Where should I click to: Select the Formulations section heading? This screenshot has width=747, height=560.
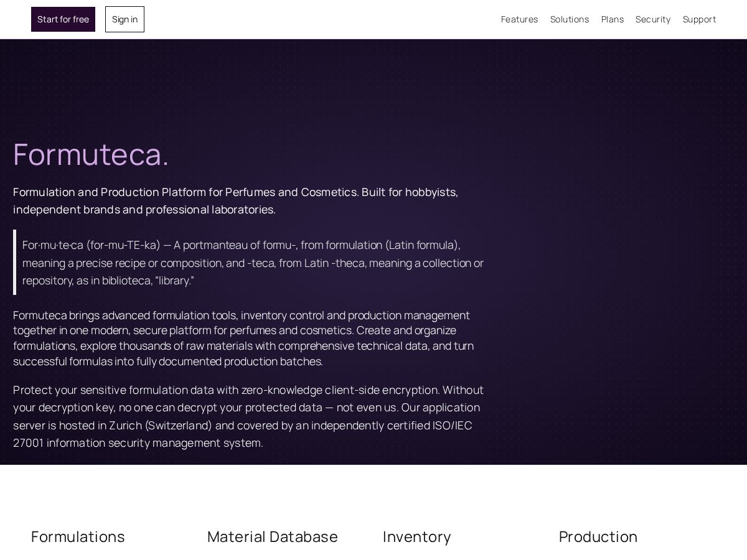pyautogui.click(x=78, y=536)
